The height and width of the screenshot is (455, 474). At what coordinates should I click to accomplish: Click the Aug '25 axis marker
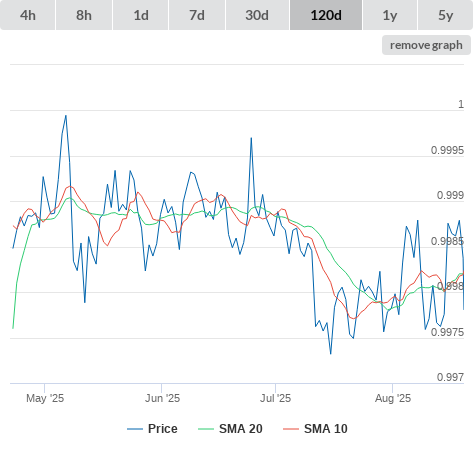[393, 398]
